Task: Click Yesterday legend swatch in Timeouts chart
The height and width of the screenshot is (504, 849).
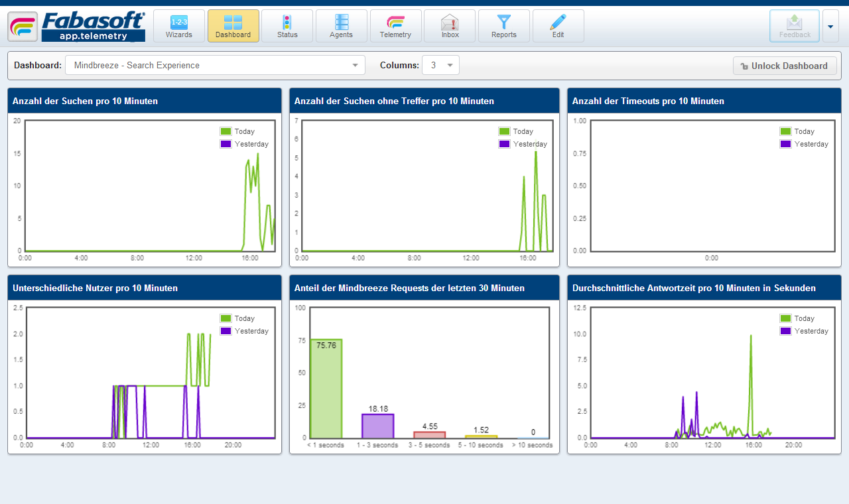Action: coord(785,144)
